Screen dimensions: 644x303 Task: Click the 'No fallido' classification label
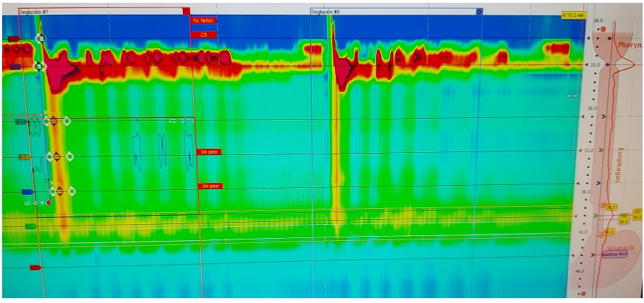(x=203, y=21)
